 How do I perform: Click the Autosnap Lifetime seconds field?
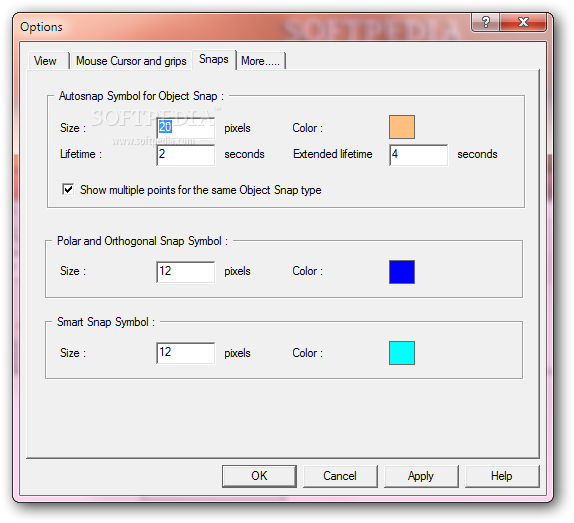click(x=186, y=154)
